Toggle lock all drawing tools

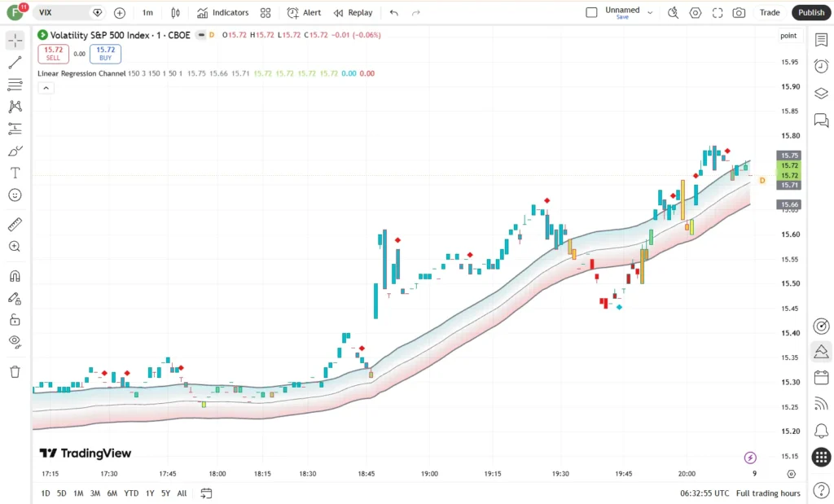pos(15,319)
